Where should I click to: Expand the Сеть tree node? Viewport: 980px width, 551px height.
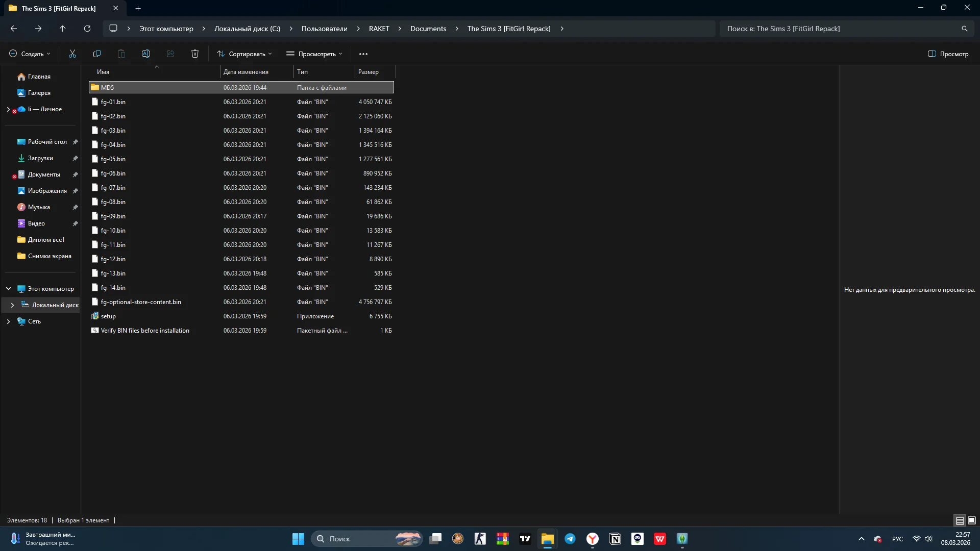(8, 321)
